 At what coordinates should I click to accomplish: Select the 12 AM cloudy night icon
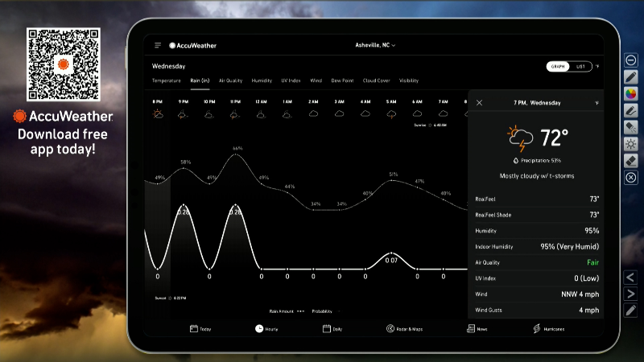pyautogui.click(x=261, y=114)
